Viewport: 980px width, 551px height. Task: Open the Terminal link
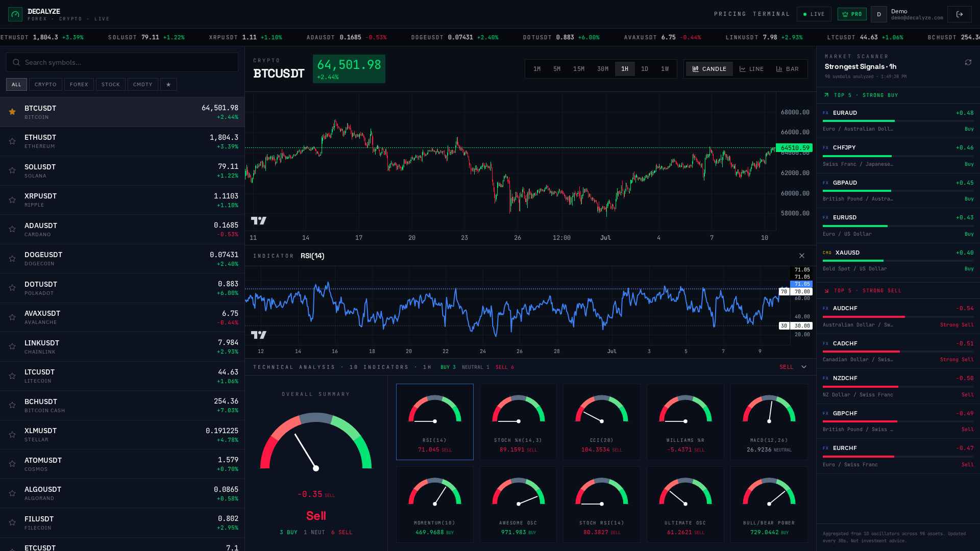coord(771,14)
